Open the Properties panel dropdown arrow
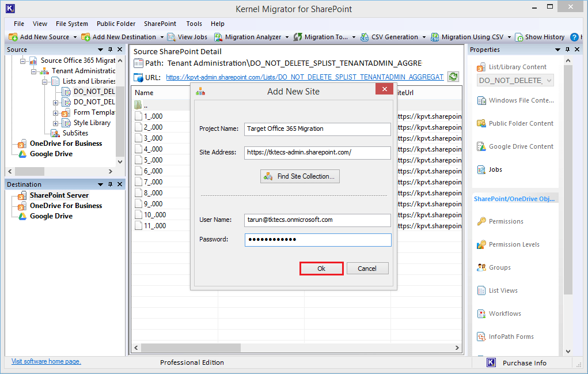588x374 pixels. click(x=557, y=50)
